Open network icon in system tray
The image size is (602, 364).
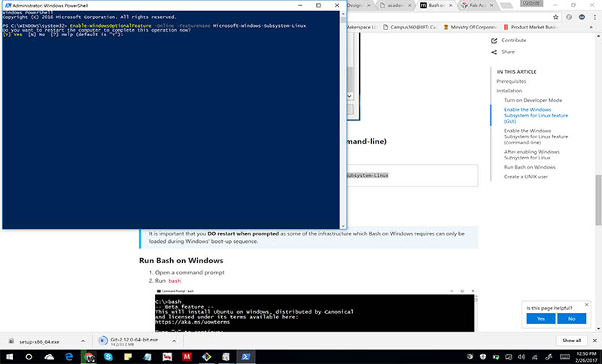coord(535,357)
